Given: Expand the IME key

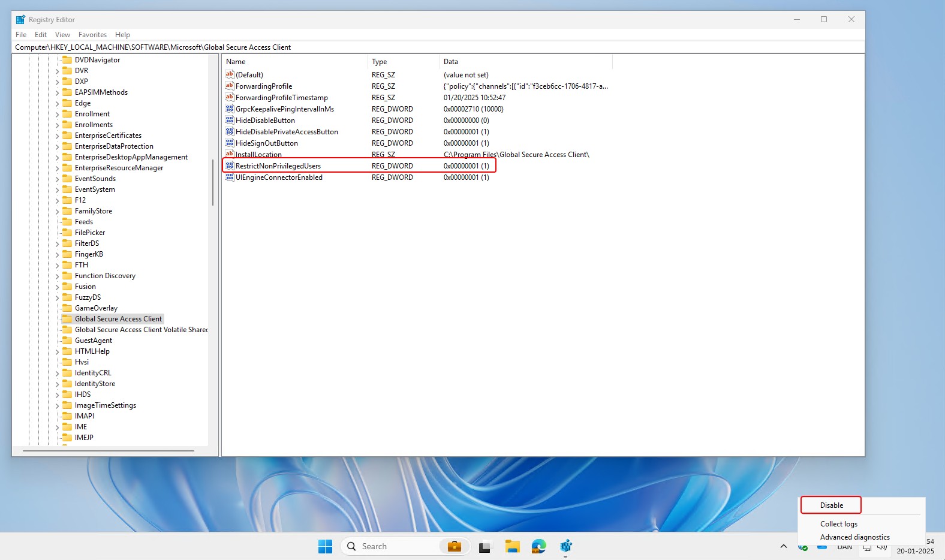Looking at the screenshot, I should [x=58, y=427].
